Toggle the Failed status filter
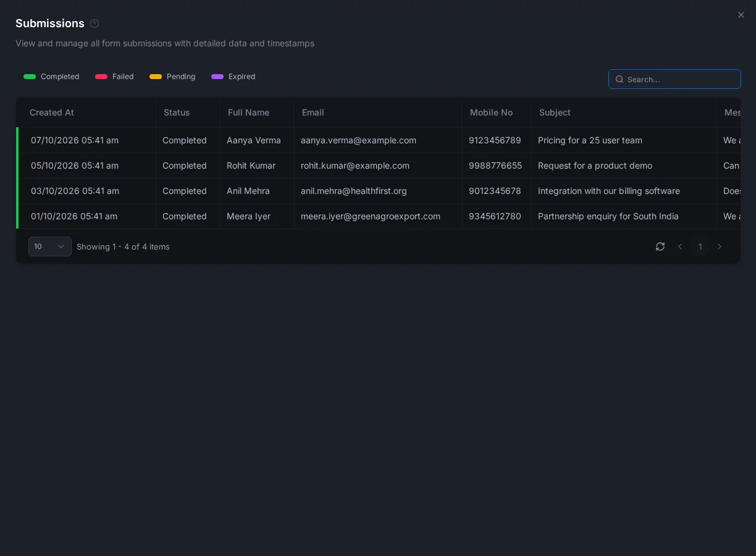This screenshot has width=756, height=556. 114,77
